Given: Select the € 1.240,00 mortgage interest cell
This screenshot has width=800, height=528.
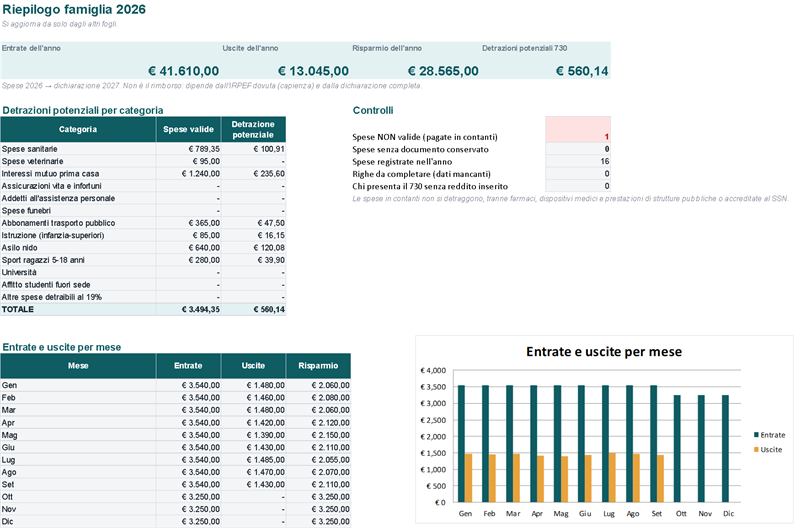Looking at the screenshot, I should [188, 173].
